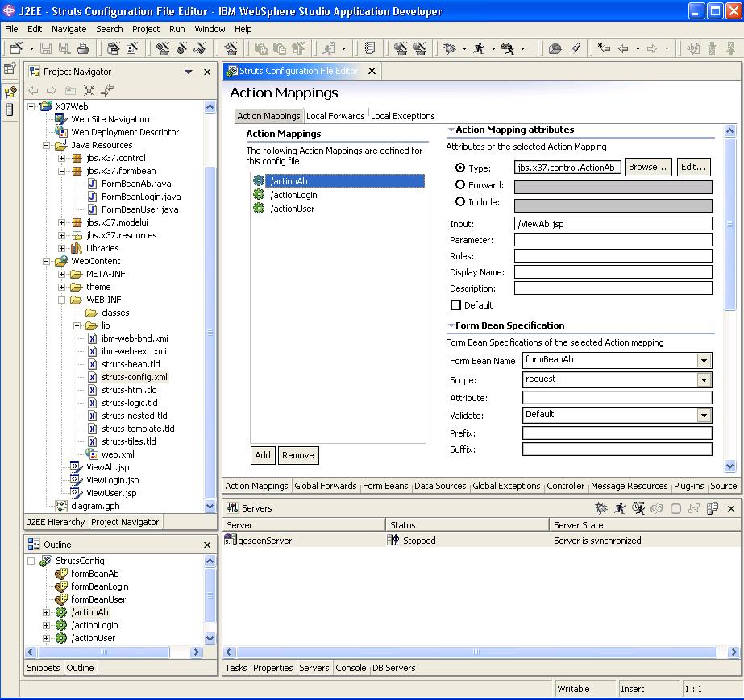Select the Type radio button
Image resolution: width=744 pixels, height=700 pixels.
tap(459, 168)
